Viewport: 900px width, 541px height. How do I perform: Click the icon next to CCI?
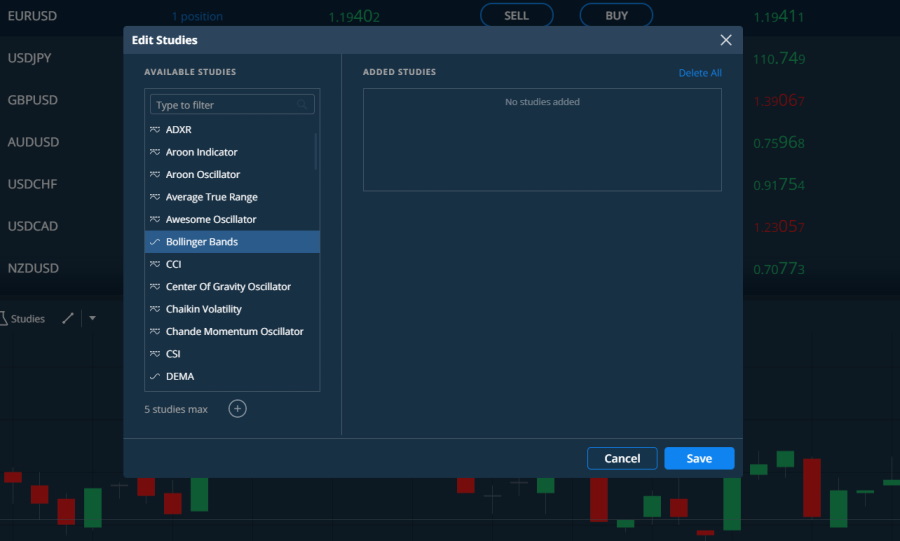(x=154, y=264)
